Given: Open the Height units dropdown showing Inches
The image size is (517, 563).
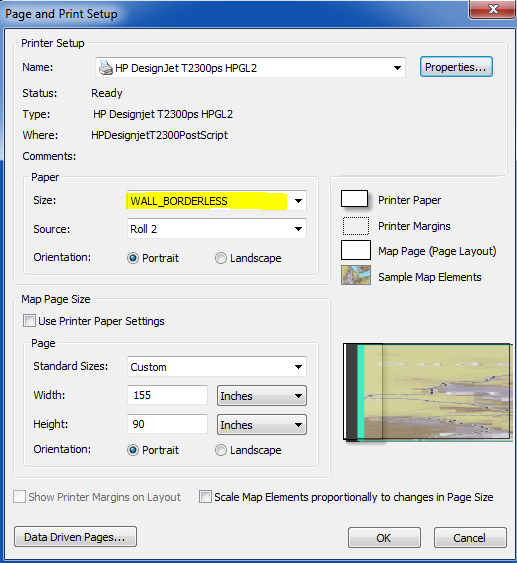Looking at the screenshot, I should (x=262, y=425).
